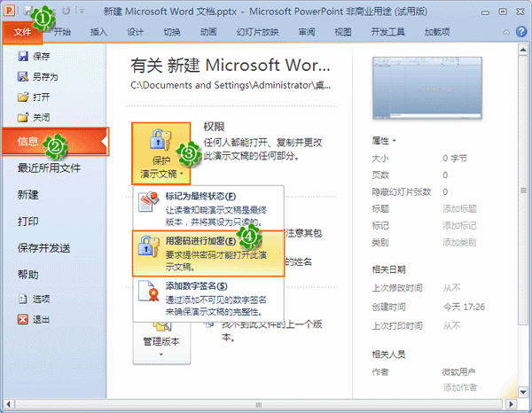Switch to the Design (设计) tab
This screenshot has width=532, height=413.
pos(136,32)
